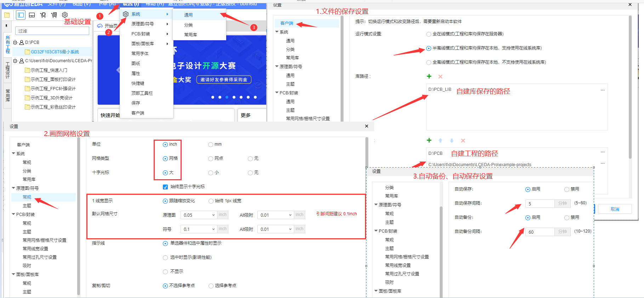The width and height of the screenshot is (644, 298).
Task: Click highlighted blue carousel dot on banner
Action: (227, 97)
